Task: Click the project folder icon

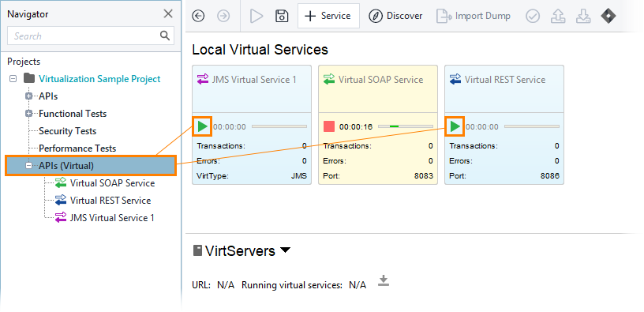Action: tap(28, 78)
